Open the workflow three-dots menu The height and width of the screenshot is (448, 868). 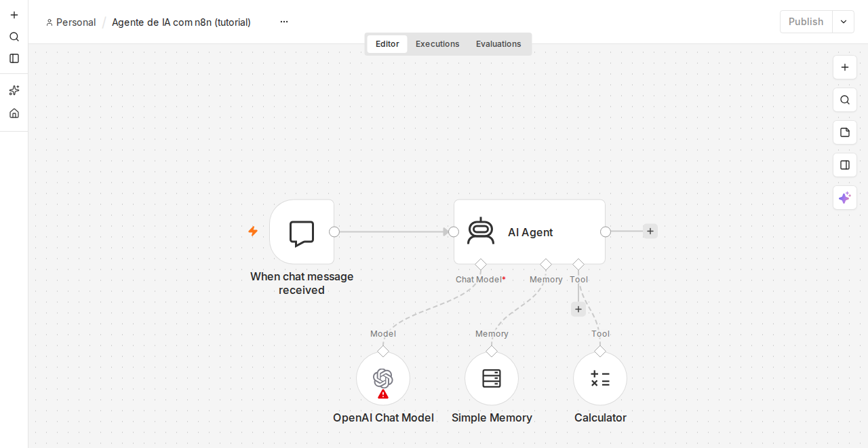pos(284,22)
